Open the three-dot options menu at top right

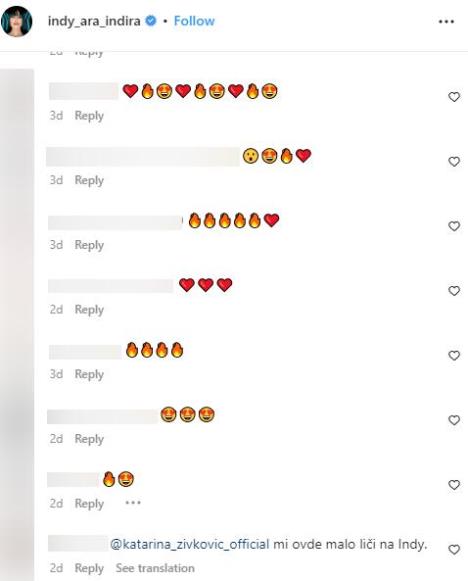coord(446,22)
